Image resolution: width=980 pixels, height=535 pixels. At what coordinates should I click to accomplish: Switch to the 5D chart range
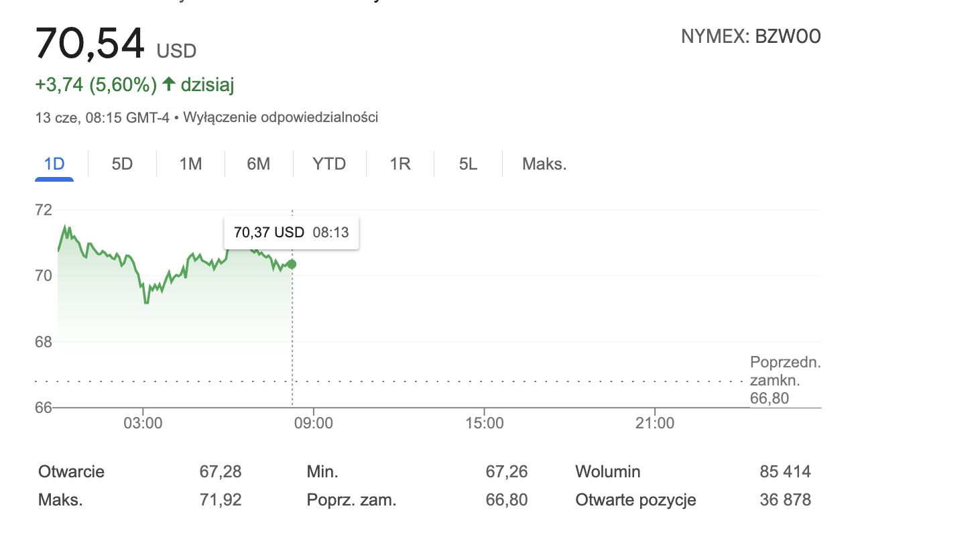point(122,164)
